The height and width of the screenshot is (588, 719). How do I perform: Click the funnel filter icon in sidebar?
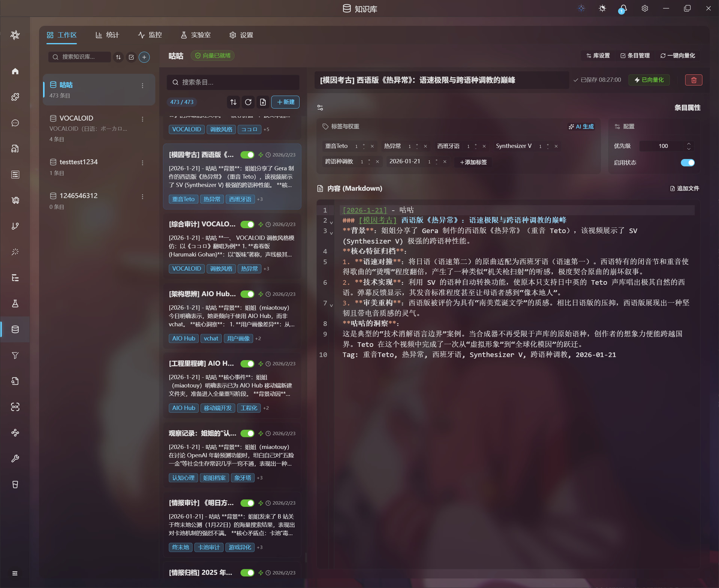(15, 355)
